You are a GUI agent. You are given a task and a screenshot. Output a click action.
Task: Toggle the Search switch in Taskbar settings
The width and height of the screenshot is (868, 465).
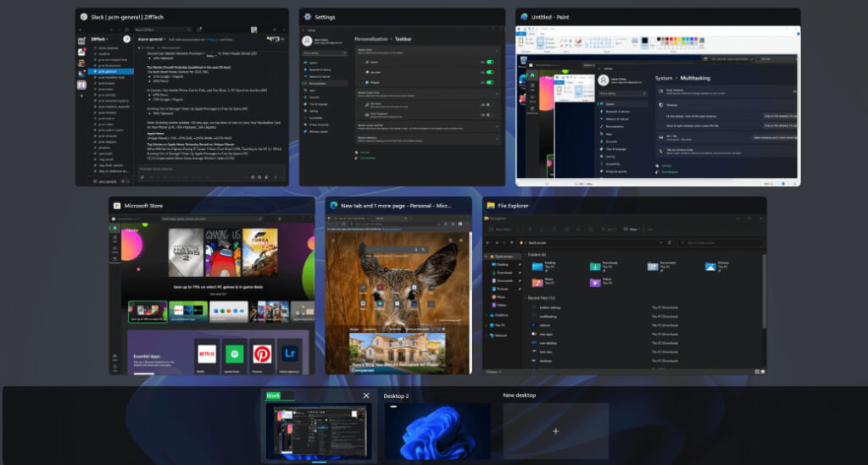pos(489,62)
